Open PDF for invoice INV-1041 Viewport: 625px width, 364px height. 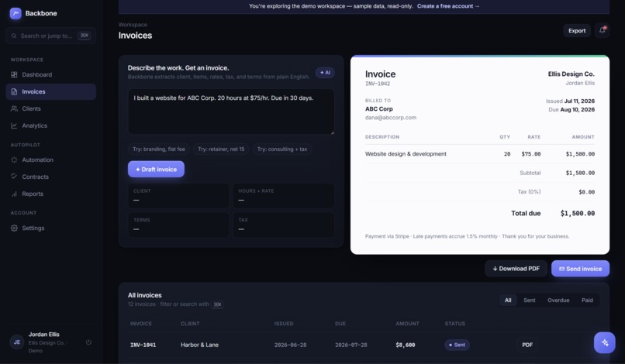527,345
